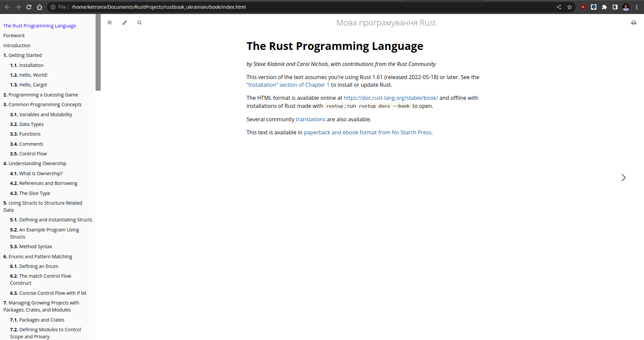Viewport: 644px width, 340px height.
Task: Open the browser three-dot menu
Action: 637,7
